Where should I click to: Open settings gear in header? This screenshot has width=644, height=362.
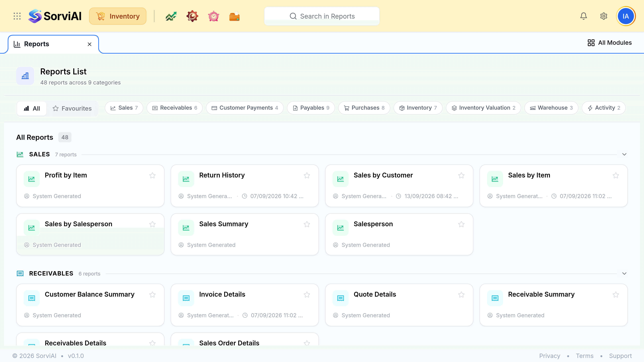(604, 16)
